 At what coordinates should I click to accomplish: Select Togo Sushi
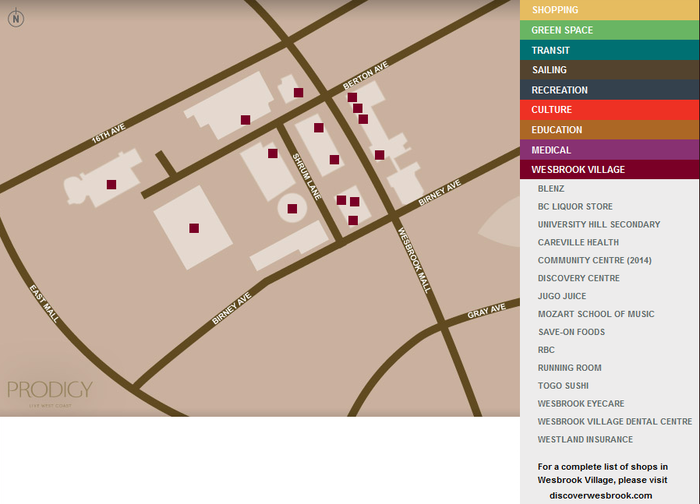coord(563,385)
